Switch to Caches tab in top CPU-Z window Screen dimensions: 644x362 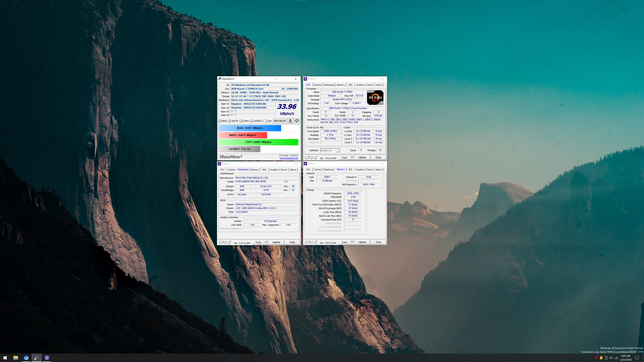(x=317, y=85)
